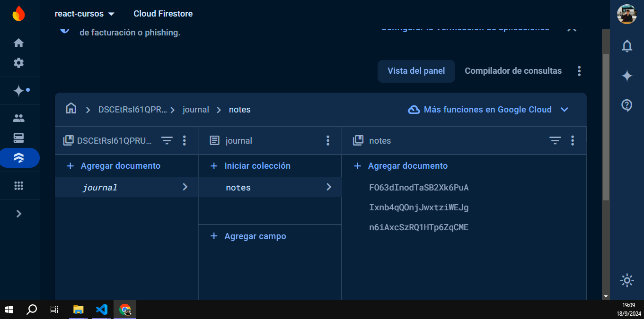
Task: Click the Firebase flame logo
Action: tap(18, 14)
